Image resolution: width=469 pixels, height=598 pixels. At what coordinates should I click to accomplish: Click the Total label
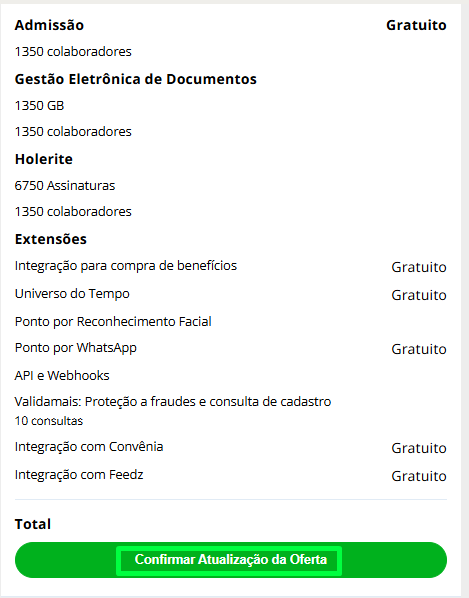pyautogui.click(x=33, y=524)
